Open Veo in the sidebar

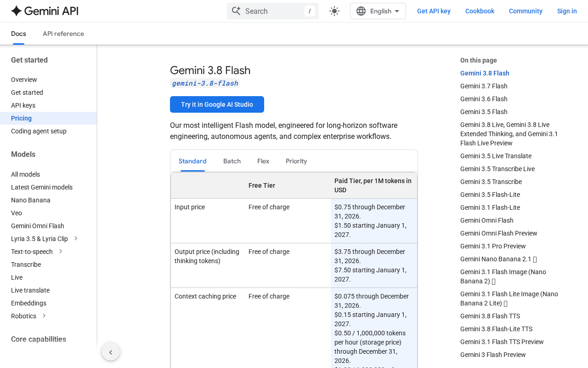pyautogui.click(x=17, y=213)
